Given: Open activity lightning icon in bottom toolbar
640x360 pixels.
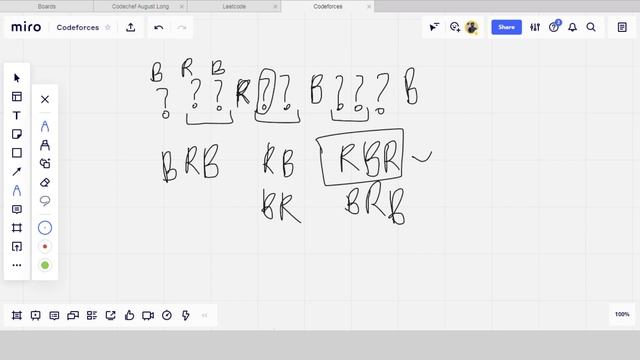Looking at the screenshot, I should (186, 316).
